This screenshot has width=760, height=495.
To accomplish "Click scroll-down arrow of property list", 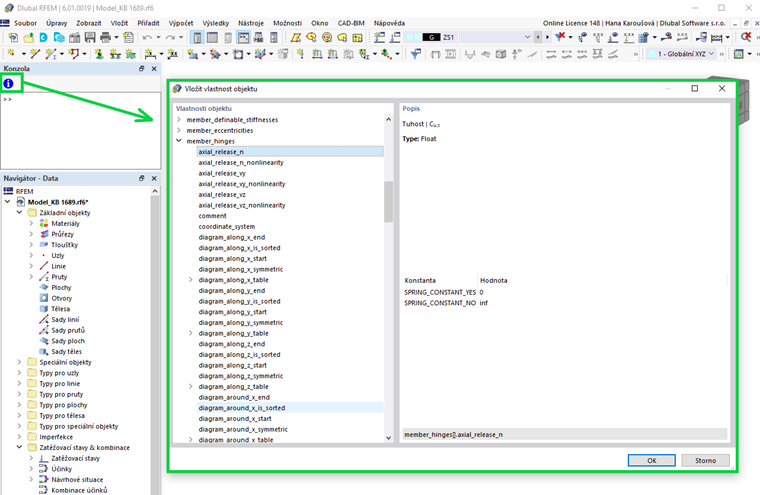I will (388, 437).
